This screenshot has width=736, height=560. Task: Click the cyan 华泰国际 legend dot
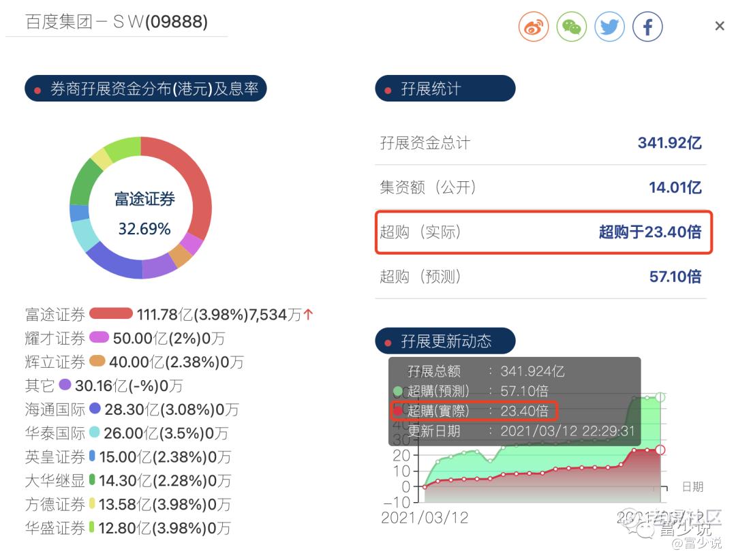coord(94,432)
